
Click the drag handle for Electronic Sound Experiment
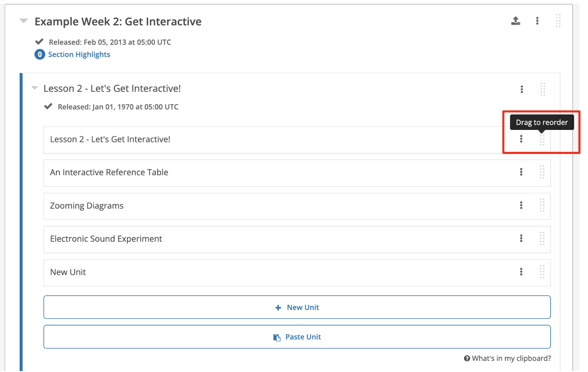542,239
